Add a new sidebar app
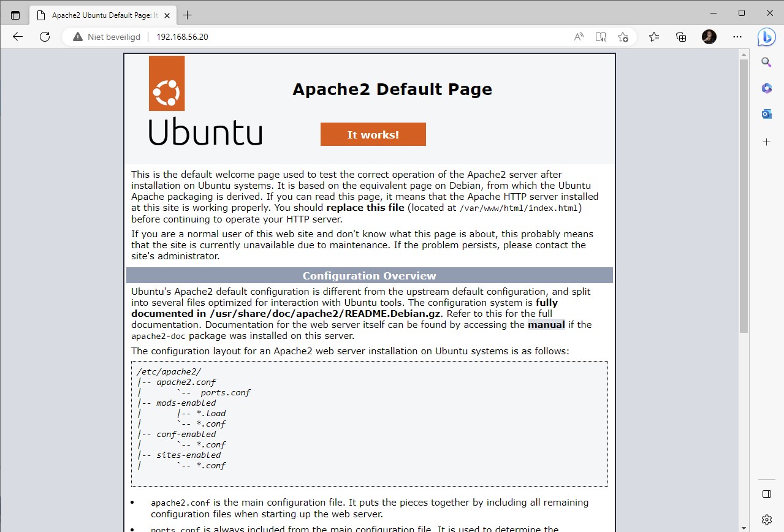The height and width of the screenshot is (532, 784). (x=766, y=142)
